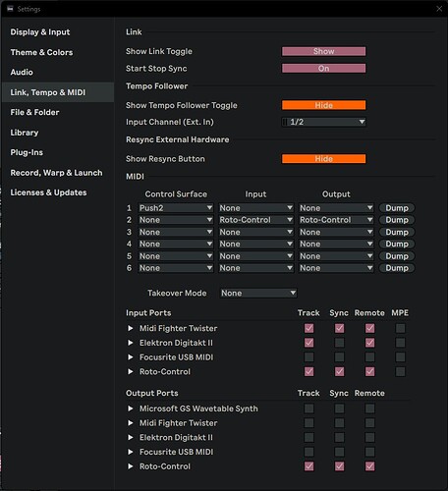Open the Takeover Mode dropdown

point(258,293)
